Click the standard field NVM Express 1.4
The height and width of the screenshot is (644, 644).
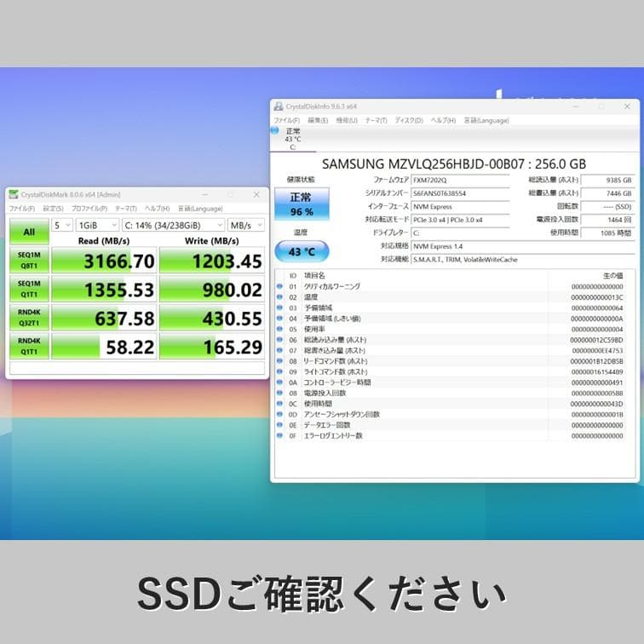[x=523, y=246]
